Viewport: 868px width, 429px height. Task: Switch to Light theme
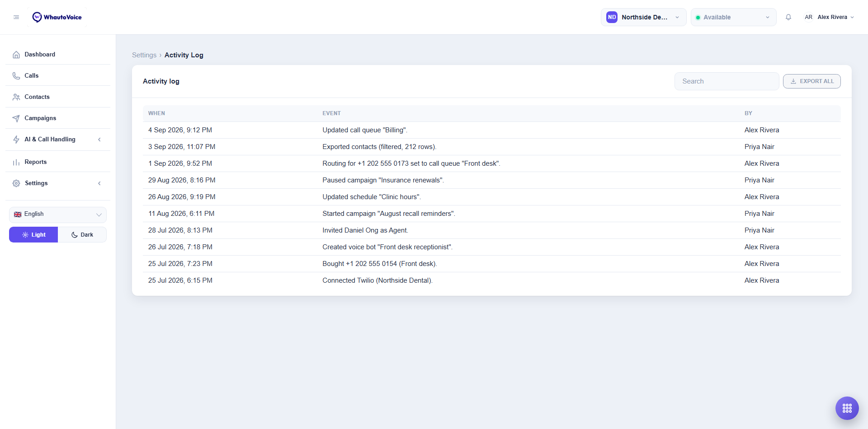[33, 235]
